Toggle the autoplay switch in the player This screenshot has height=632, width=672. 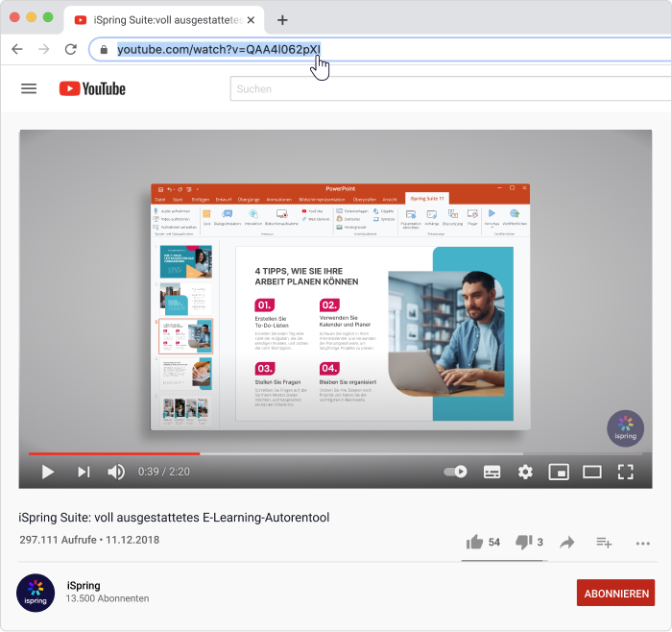point(455,472)
